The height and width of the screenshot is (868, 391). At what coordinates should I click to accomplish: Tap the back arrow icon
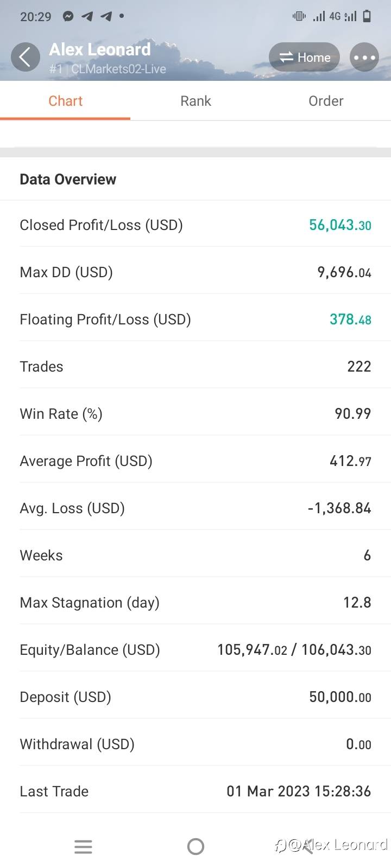pos(25,57)
